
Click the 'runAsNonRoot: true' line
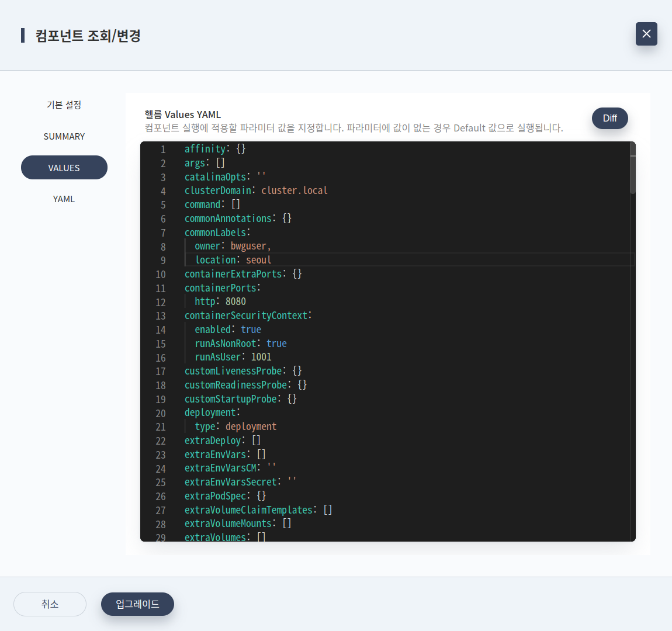click(x=240, y=343)
